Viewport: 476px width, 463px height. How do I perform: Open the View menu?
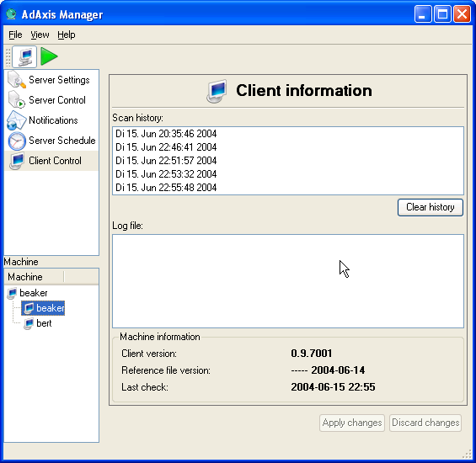pyautogui.click(x=40, y=35)
